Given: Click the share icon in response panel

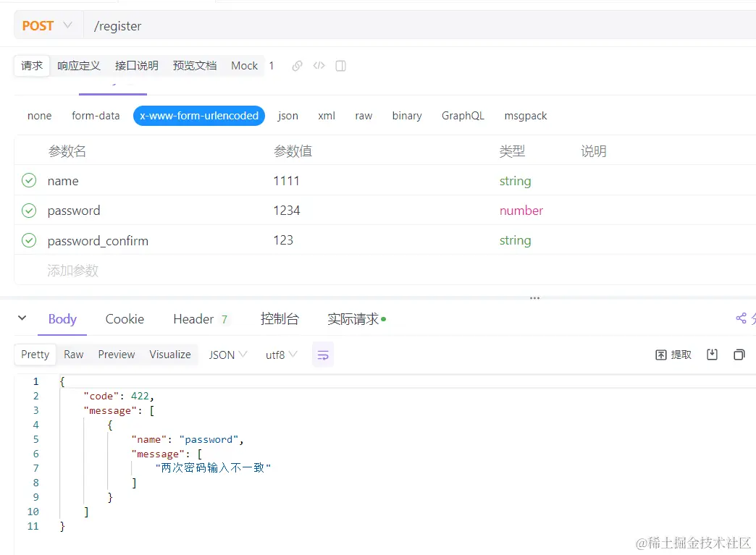Looking at the screenshot, I should click(x=741, y=318).
